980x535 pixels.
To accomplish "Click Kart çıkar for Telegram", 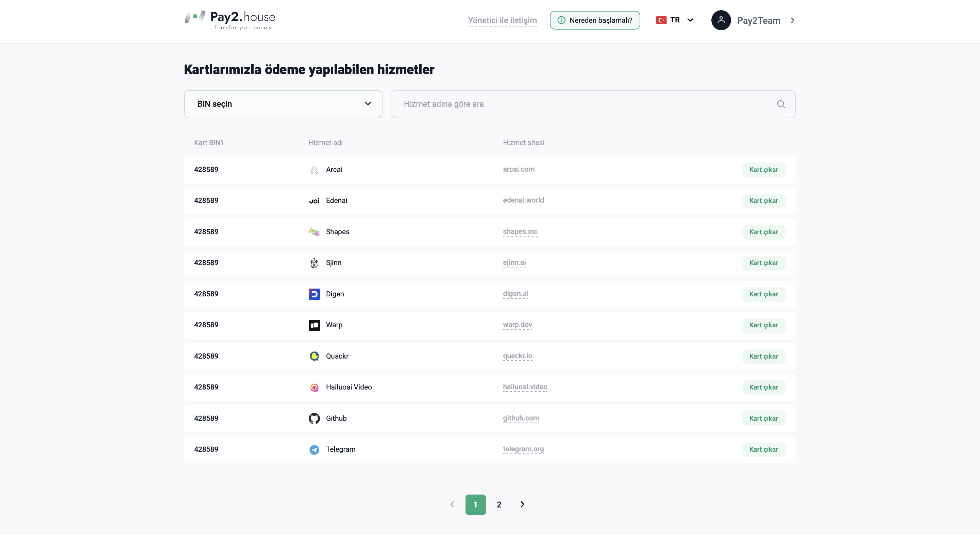I will click(x=763, y=449).
